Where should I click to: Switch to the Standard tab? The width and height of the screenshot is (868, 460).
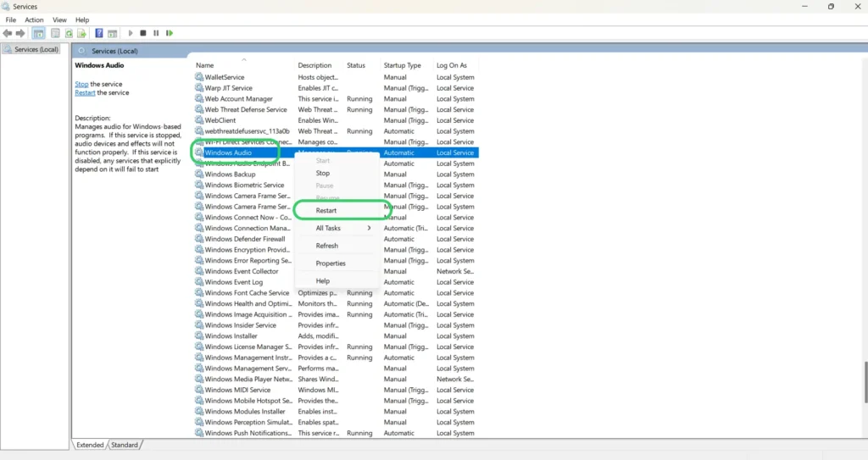pyautogui.click(x=125, y=445)
